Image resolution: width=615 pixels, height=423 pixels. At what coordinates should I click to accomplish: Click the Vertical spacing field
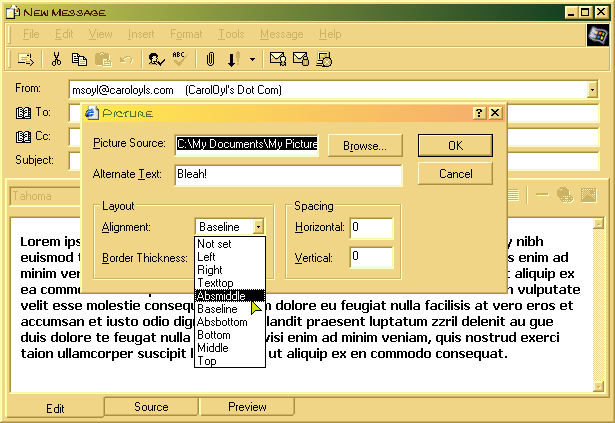point(371,257)
